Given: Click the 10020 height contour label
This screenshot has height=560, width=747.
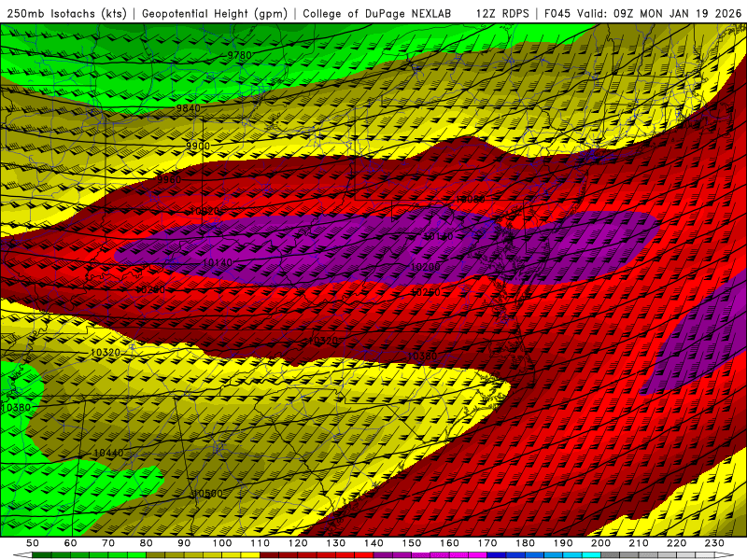Looking at the screenshot, I should point(204,212).
